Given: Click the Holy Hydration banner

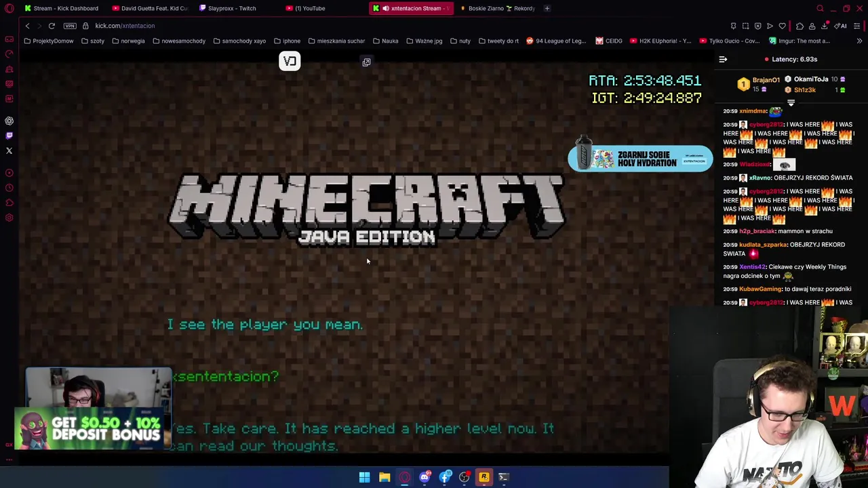Looking at the screenshot, I should click(640, 157).
